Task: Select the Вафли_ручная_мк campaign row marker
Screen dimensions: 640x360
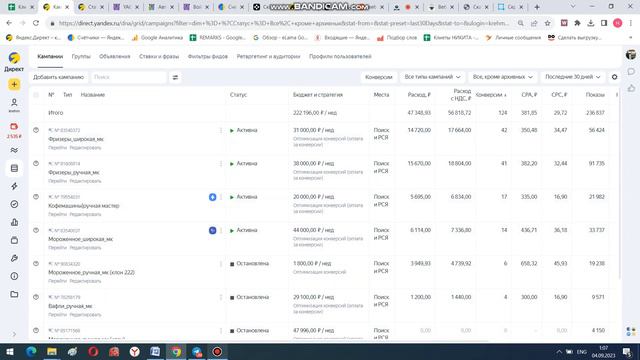Action: (36, 297)
